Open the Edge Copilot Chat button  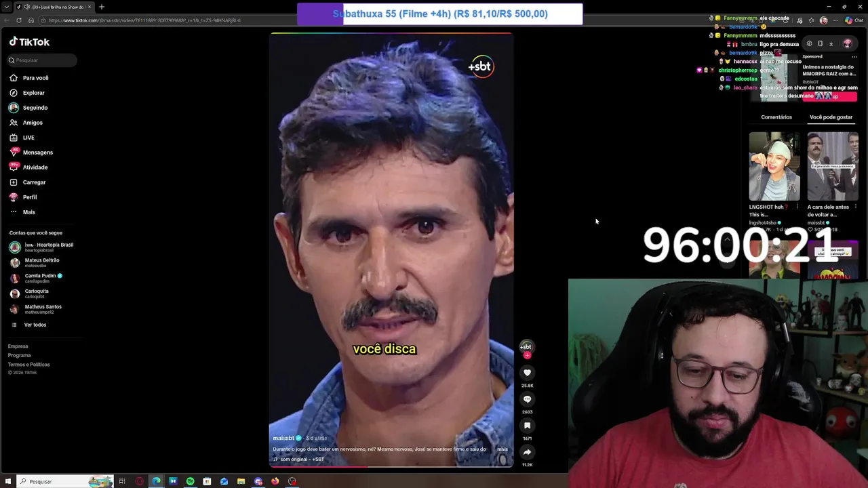coord(853,20)
